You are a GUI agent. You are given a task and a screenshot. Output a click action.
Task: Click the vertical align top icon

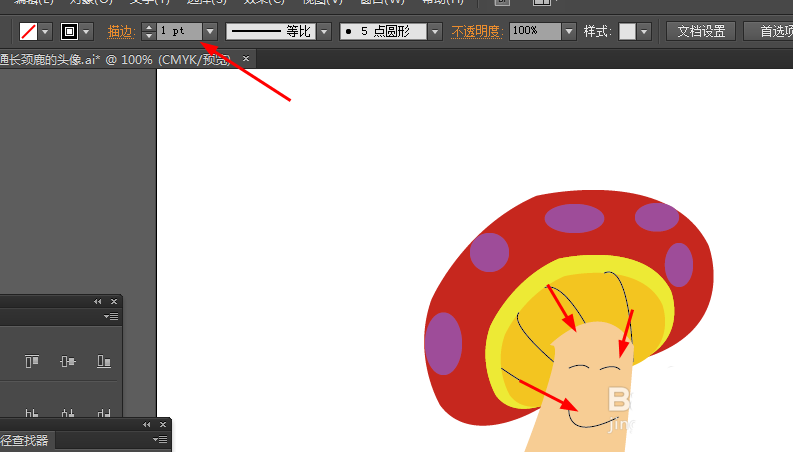(x=32, y=361)
